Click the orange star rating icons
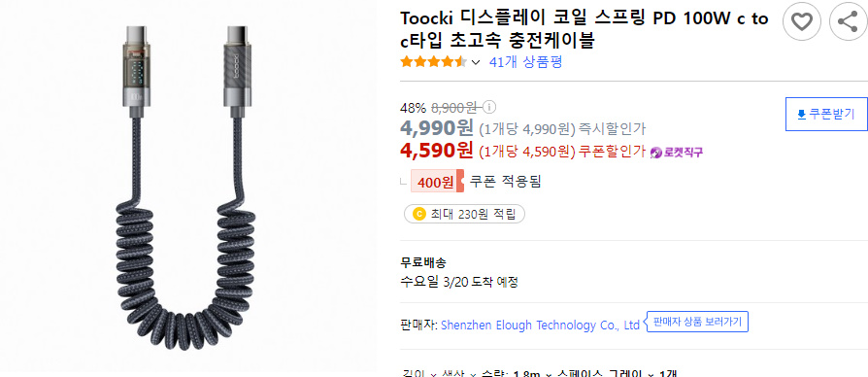 (x=434, y=62)
